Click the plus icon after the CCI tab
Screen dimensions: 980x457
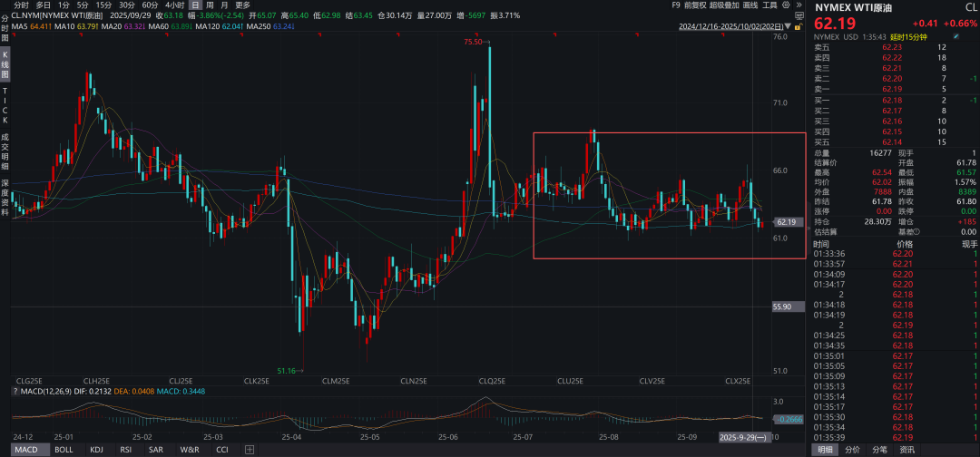tap(249, 450)
